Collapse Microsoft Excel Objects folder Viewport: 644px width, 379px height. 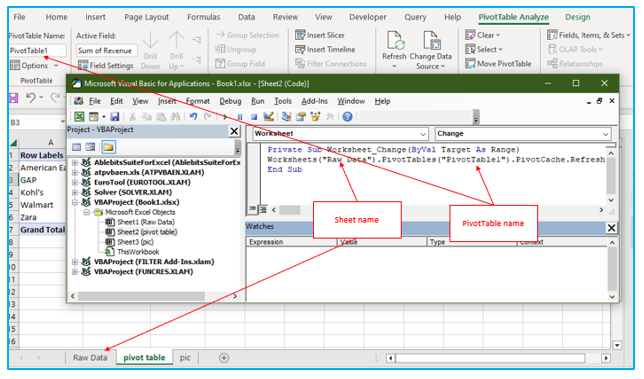(x=87, y=212)
